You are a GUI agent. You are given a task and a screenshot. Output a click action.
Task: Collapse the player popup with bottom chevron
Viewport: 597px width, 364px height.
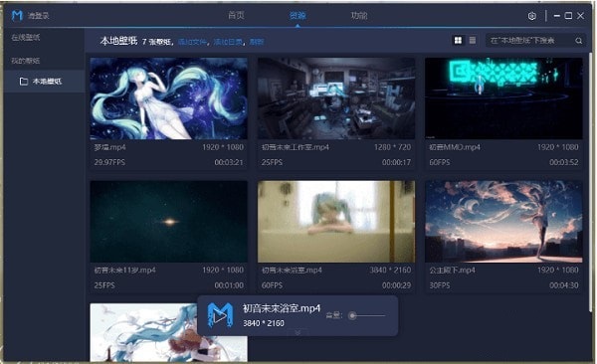(x=298, y=332)
